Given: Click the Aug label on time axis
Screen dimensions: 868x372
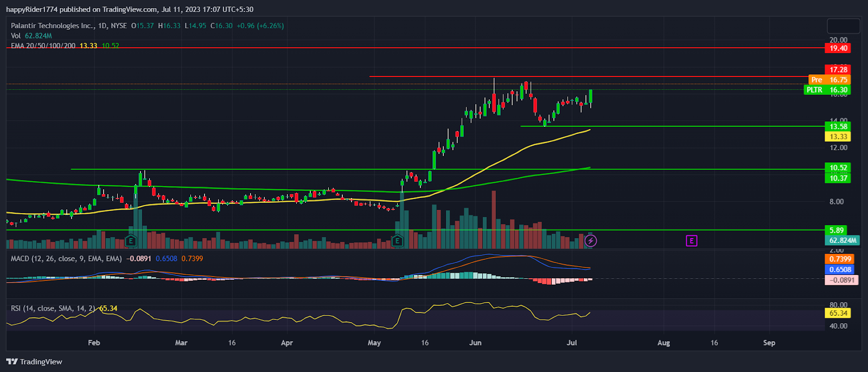Looking at the screenshot, I should click(x=663, y=343).
